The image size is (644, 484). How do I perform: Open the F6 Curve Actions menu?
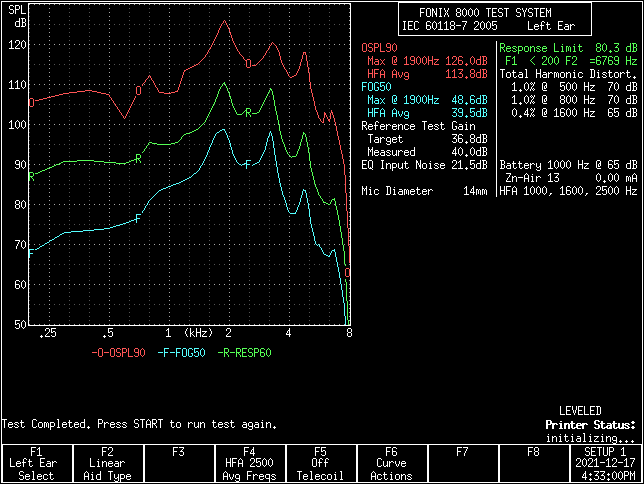pos(391,463)
